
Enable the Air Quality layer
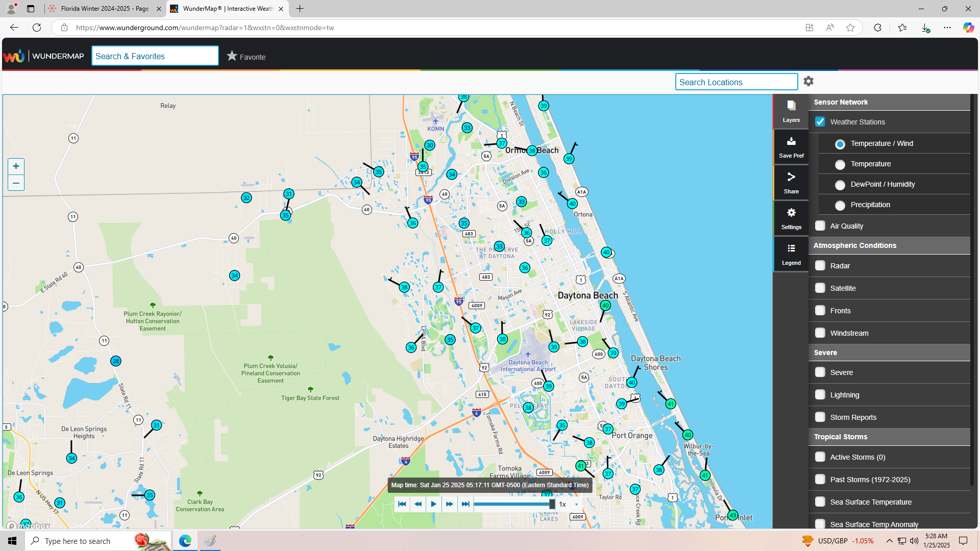coord(820,226)
